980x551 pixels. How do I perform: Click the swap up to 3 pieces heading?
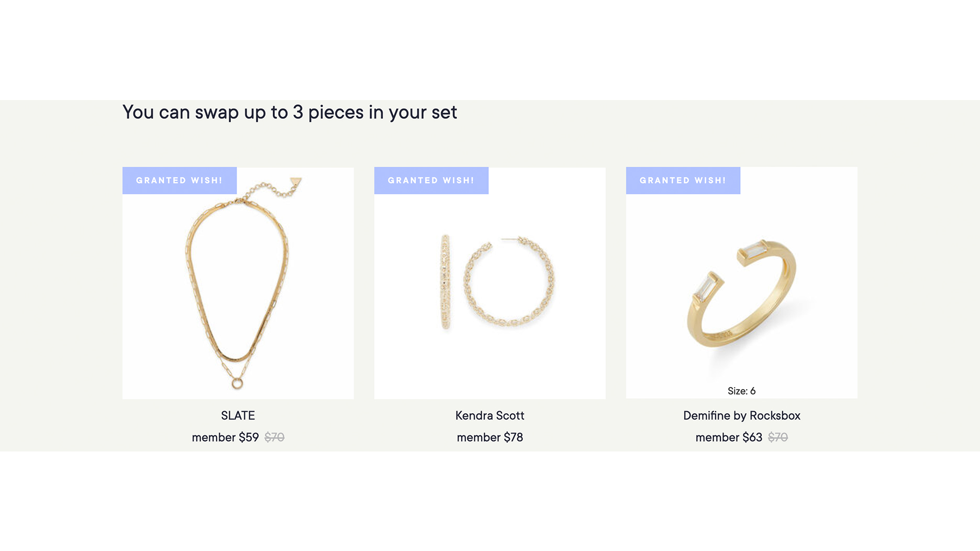[289, 112]
